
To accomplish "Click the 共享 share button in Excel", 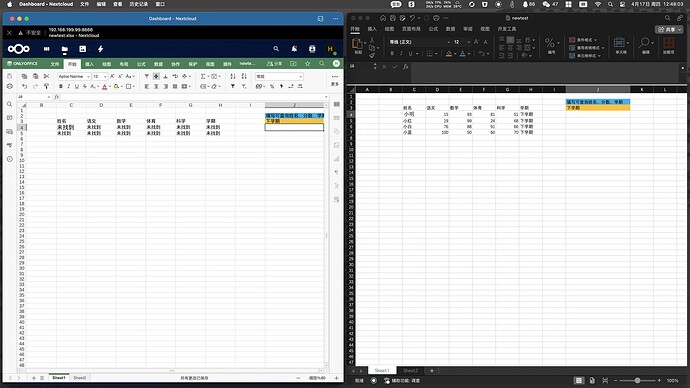I will 669,29.
